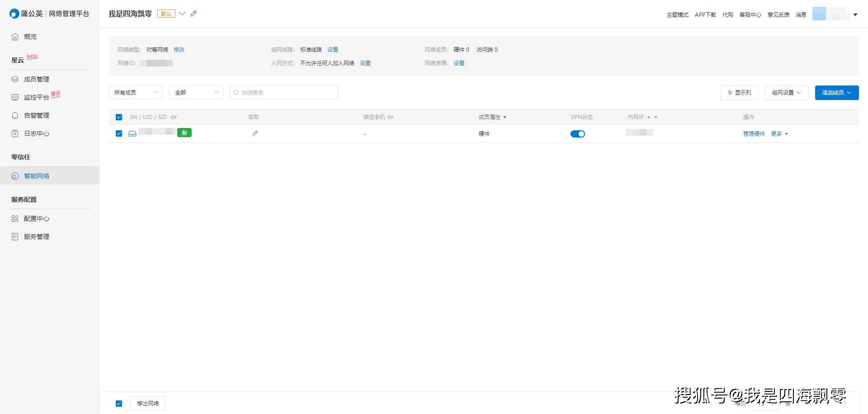Expand the 所有成员 filter dropdown
Viewport: 868px width, 414px height.
coord(136,92)
